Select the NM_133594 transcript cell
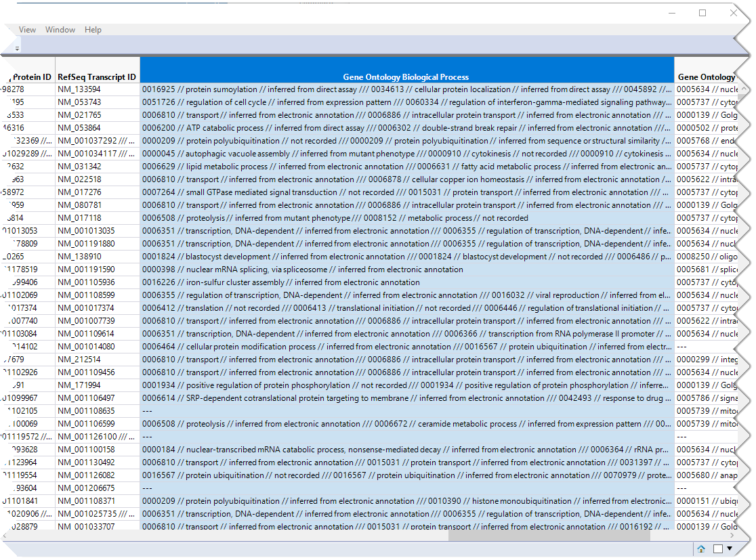 (x=79, y=89)
